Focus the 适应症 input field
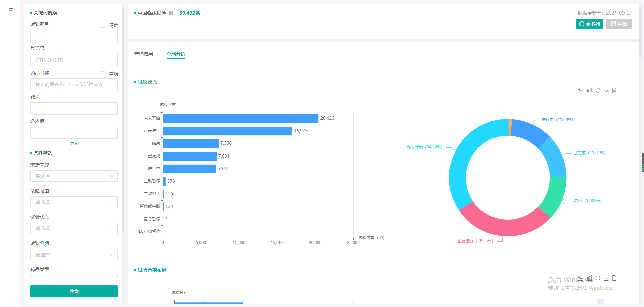Viewport: 644px width, 307px height. tap(74, 133)
